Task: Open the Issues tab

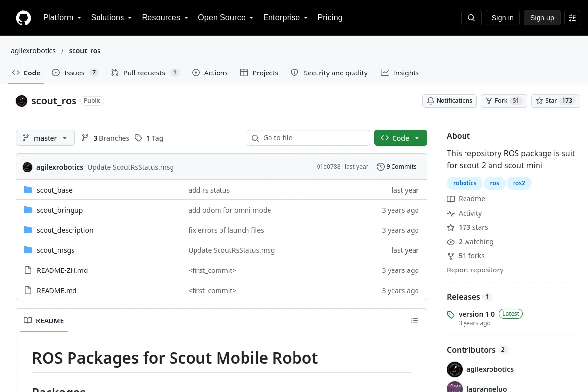Action: tap(75, 73)
